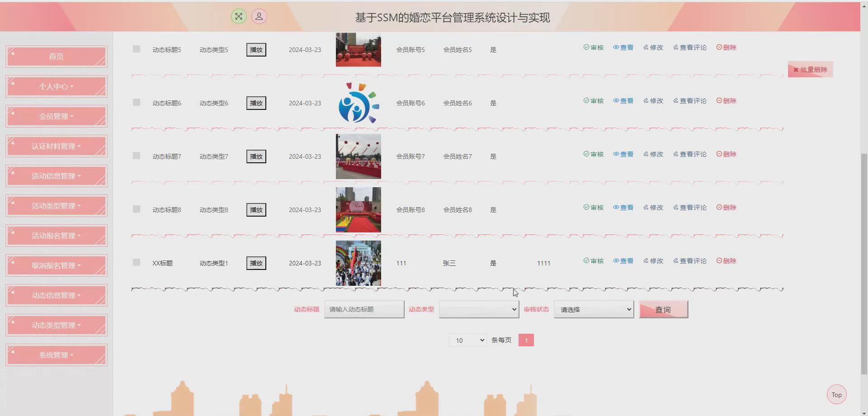Click the 批量删除 batch delete button
Viewport: 868px width, 416px height.
tap(810, 70)
